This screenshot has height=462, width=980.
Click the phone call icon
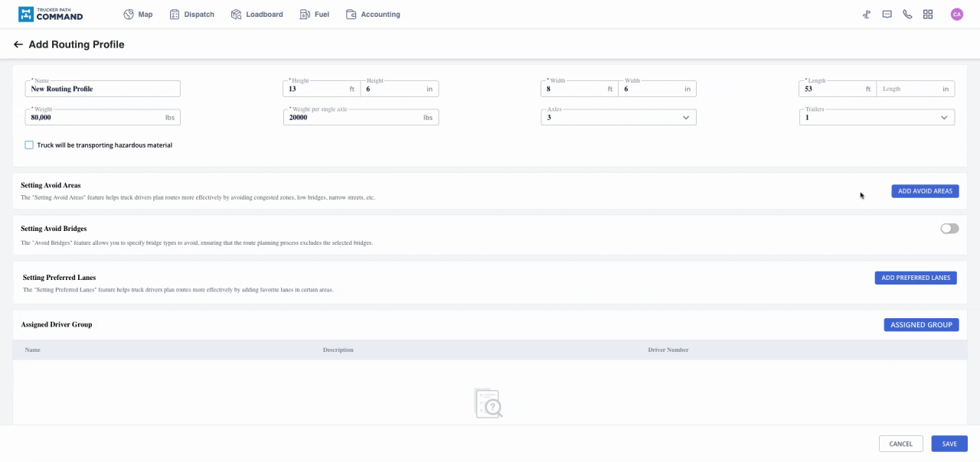(x=907, y=15)
